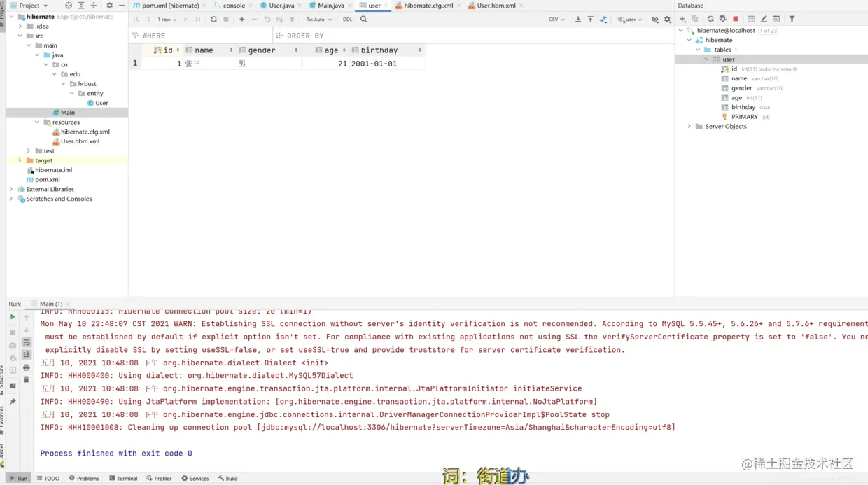Jump to query console icon in Database toolbar
The height and width of the screenshot is (485, 868).
click(776, 19)
